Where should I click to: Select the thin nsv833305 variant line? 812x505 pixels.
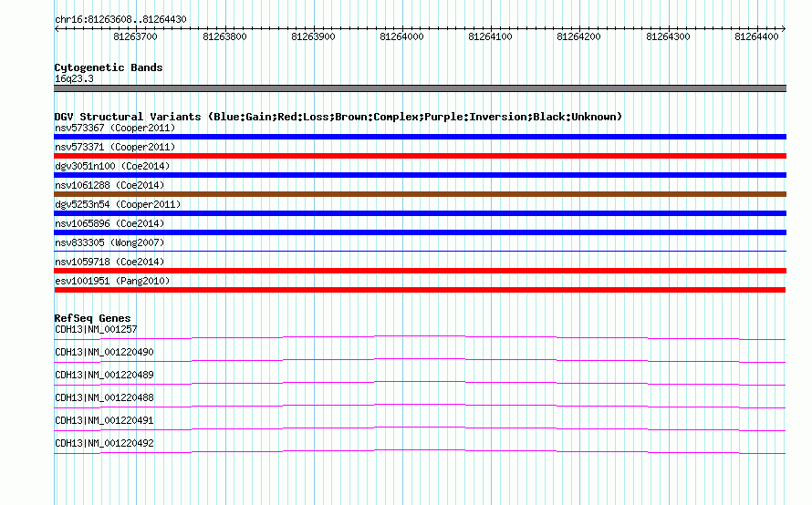click(420, 252)
